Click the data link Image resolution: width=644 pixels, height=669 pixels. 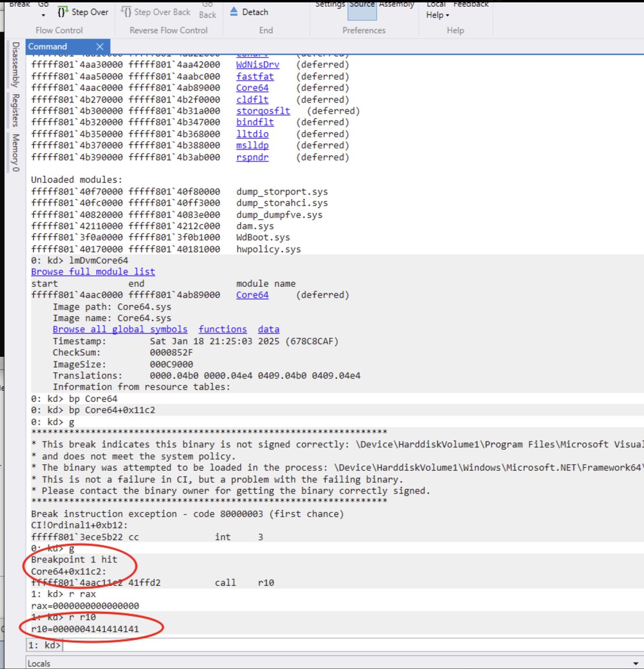point(269,329)
